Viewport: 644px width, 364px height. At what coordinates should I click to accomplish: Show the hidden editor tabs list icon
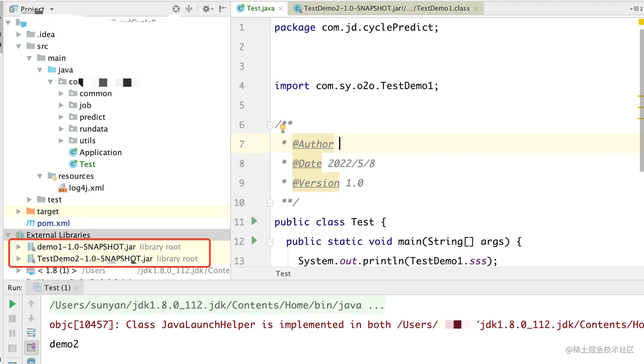coord(636,9)
